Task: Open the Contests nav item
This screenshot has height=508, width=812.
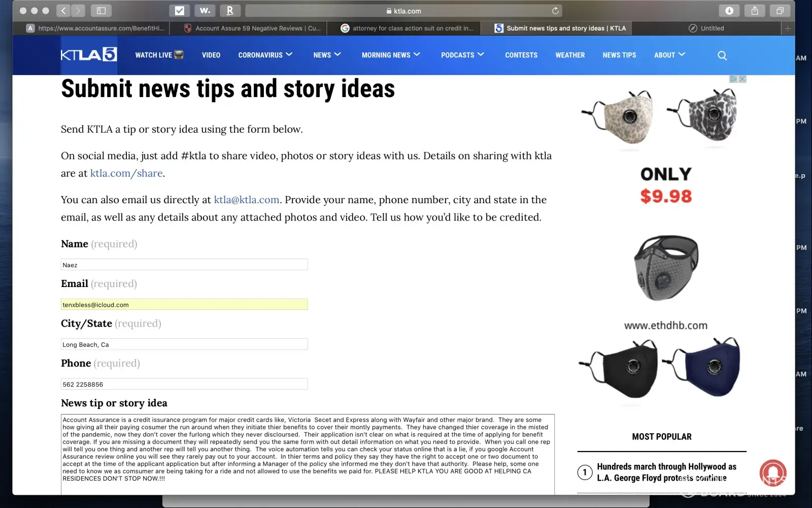Action: [x=521, y=55]
